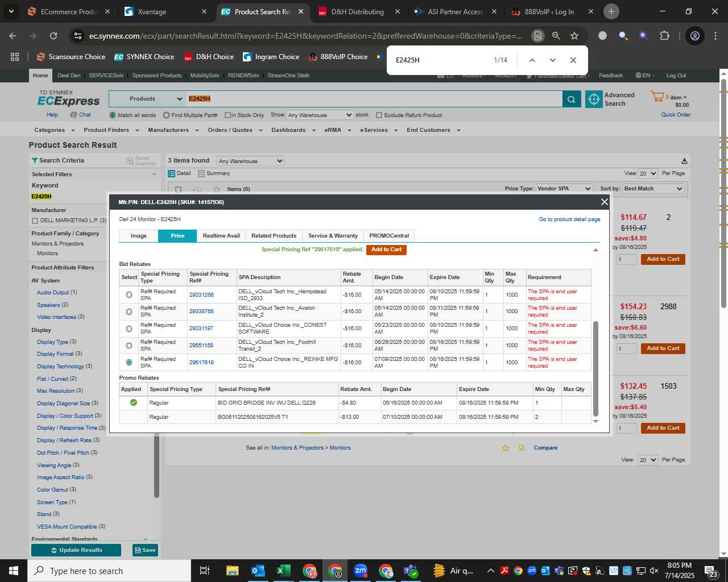Open the Windows Start menu

pyautogui.click(x=14, y=571)
